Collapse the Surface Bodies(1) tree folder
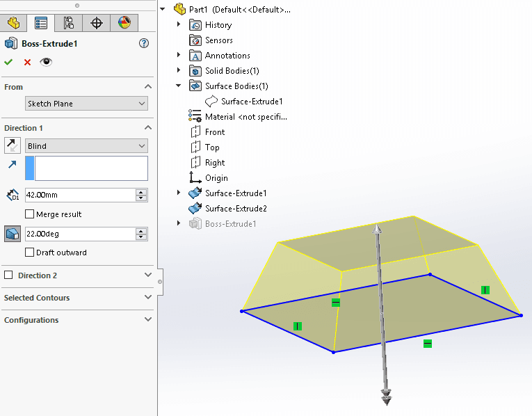This screenshot has width=532, height=416. tap(179, 86)
